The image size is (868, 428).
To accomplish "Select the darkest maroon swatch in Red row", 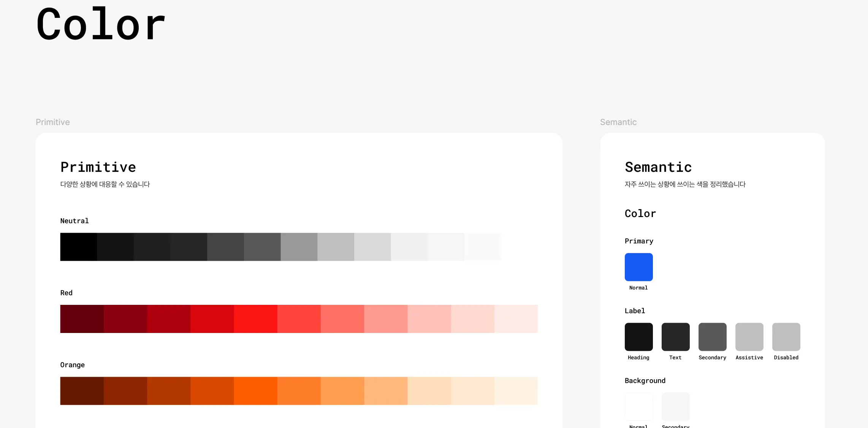I will coord(82,319).
